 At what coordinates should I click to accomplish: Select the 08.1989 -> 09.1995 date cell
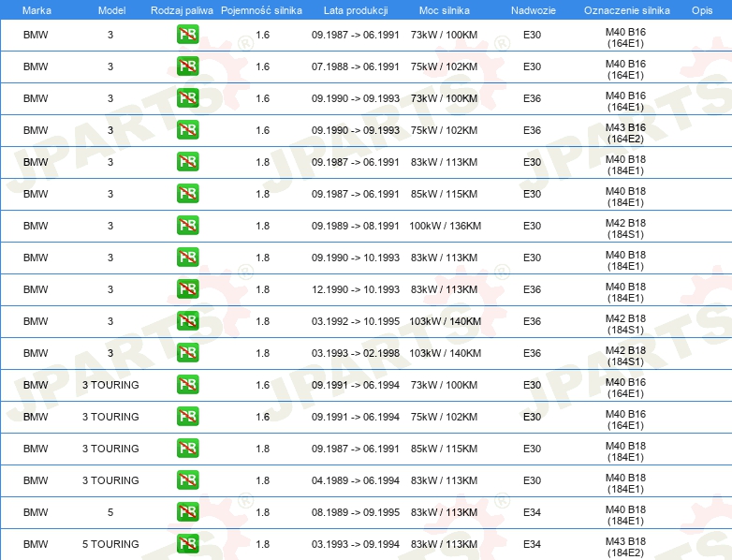[x=356, y=512]
